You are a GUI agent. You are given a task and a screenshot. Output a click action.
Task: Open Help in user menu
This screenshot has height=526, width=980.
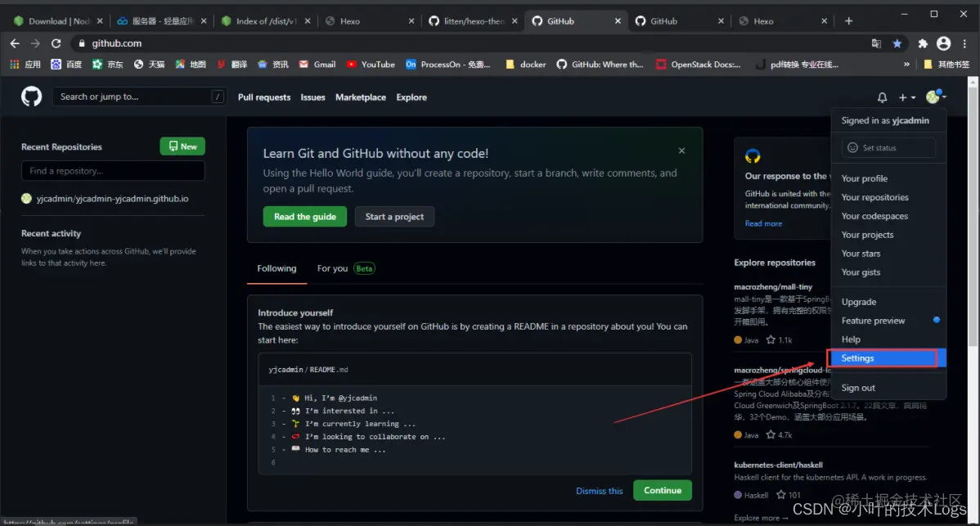888,339
